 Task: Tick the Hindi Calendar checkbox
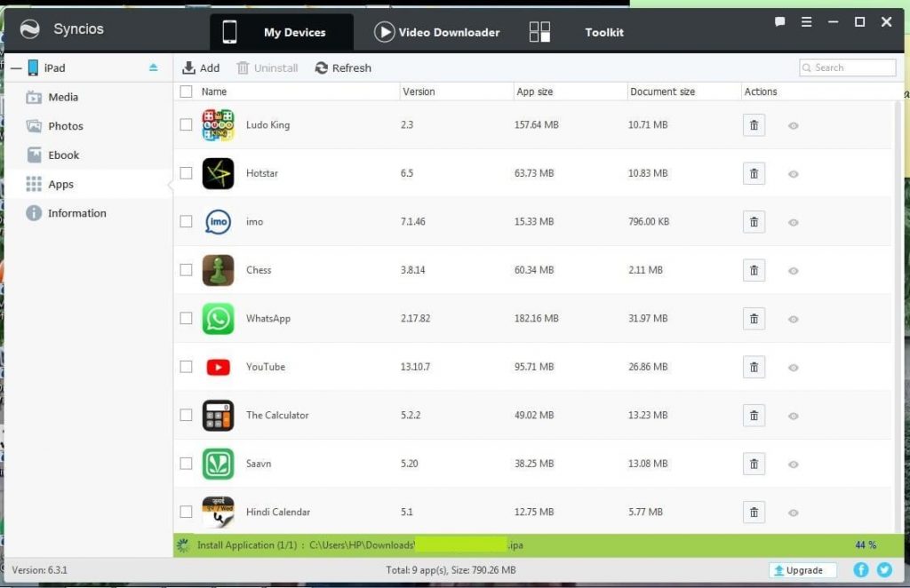186,512
